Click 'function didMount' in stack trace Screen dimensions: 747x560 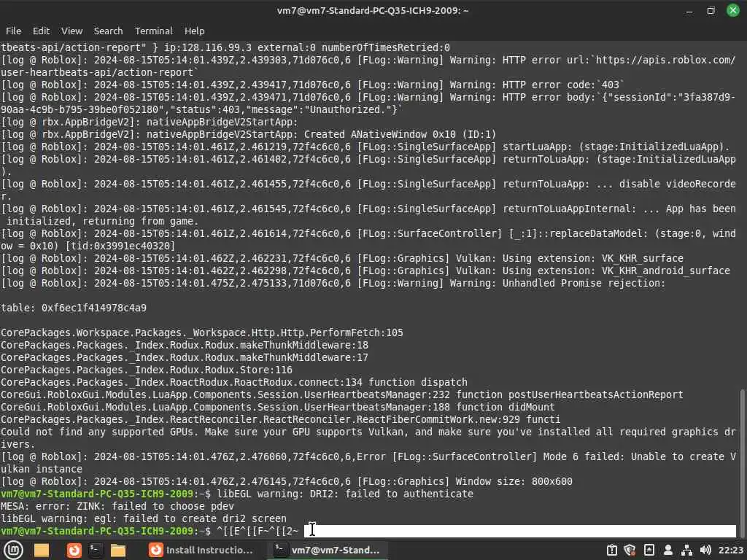click(506, 407)
